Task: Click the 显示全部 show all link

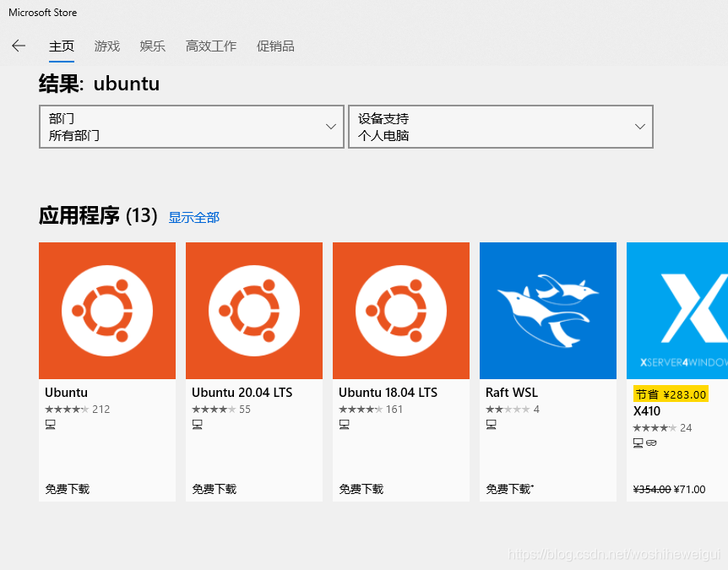Action: point(194,218)
